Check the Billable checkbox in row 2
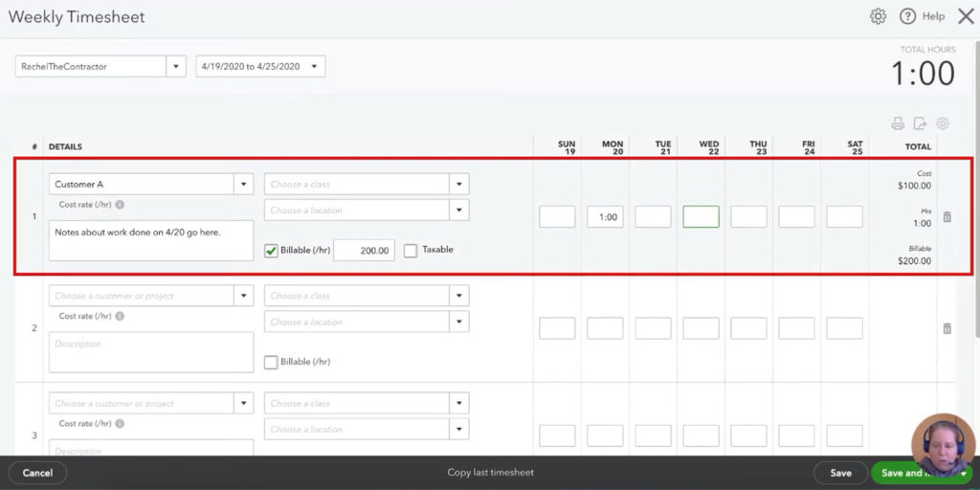Screen dimensions: 980x490 271,362
